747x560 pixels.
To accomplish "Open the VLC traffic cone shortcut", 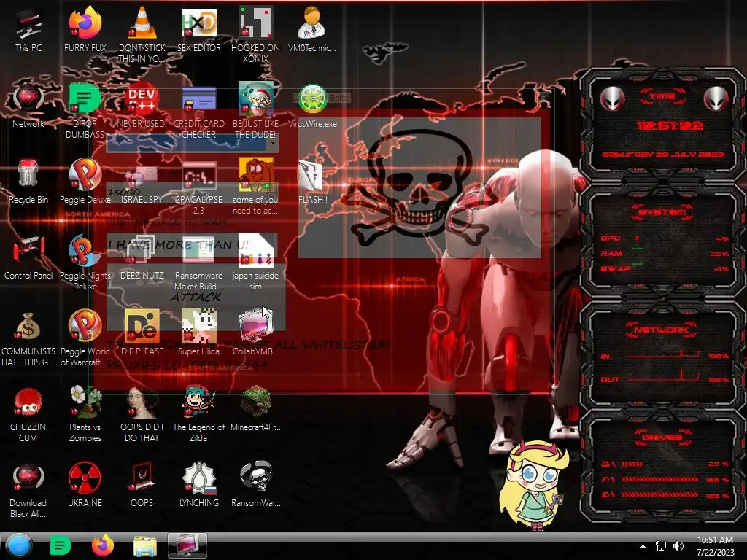I will [x=142, y=34].
